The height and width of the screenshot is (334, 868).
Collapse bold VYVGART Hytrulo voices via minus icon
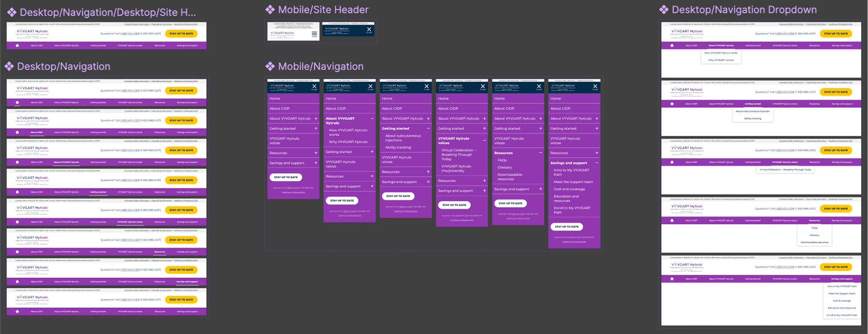click(484, 140)
